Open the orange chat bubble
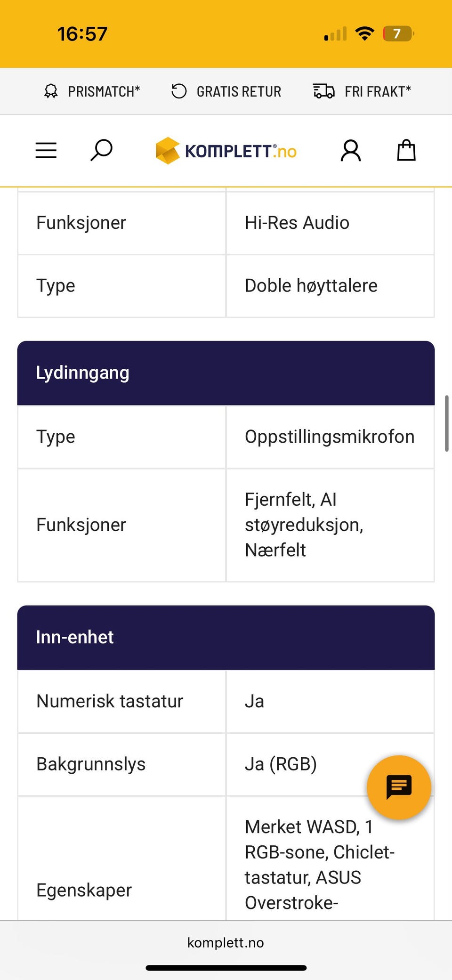 [x=399, y=787]
